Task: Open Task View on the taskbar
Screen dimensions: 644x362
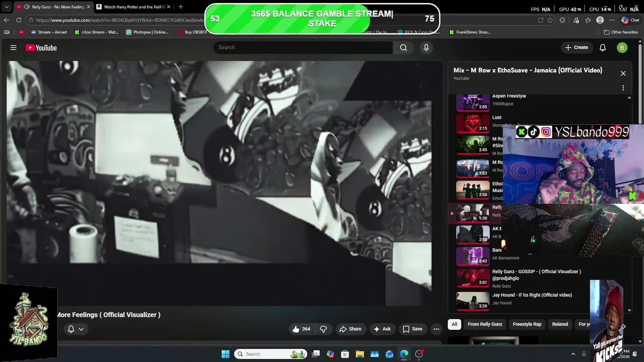Action: point(316,354)
